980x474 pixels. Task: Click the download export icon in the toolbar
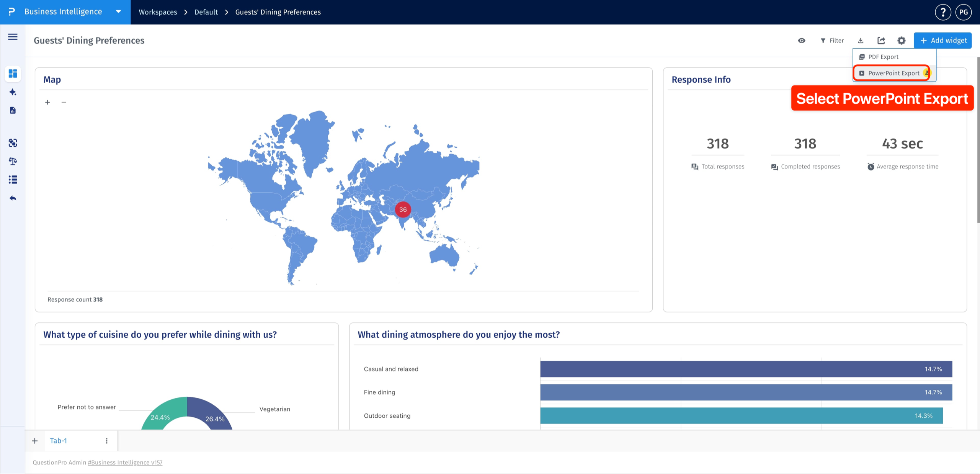[x=861, y=41]
